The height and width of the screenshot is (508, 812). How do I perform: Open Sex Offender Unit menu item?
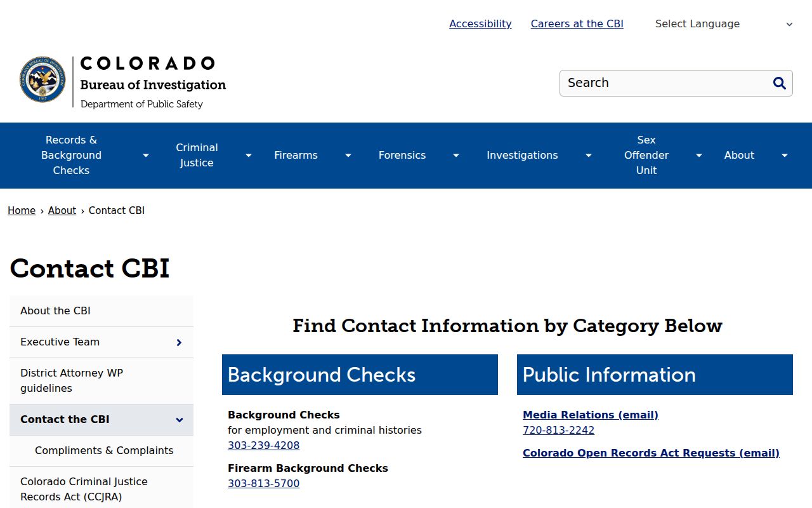point(646,156)
